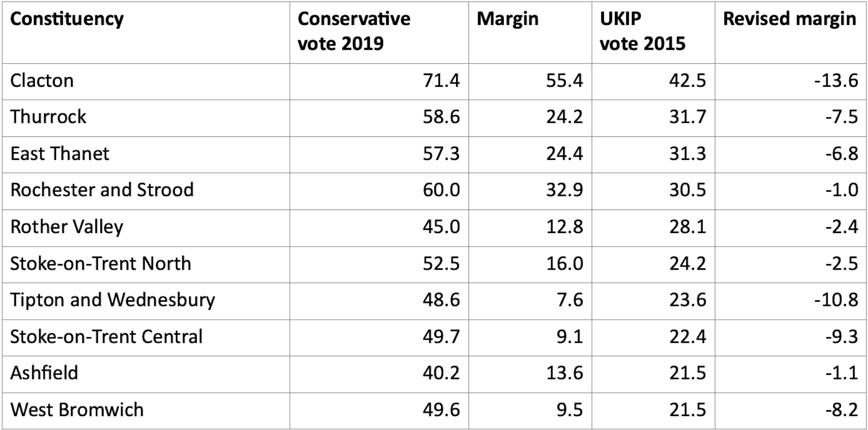The height and width of the screenshot is (430, 868).
Task: Click Tipton and Wednesbury cell
Action: 113,300
